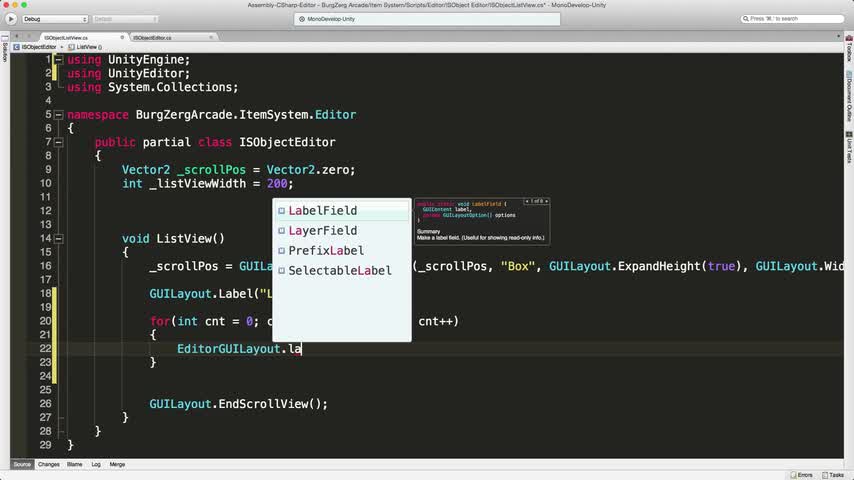Switch to the Changes view tab
Screen dimensions: 854x480
pos(48,465)
